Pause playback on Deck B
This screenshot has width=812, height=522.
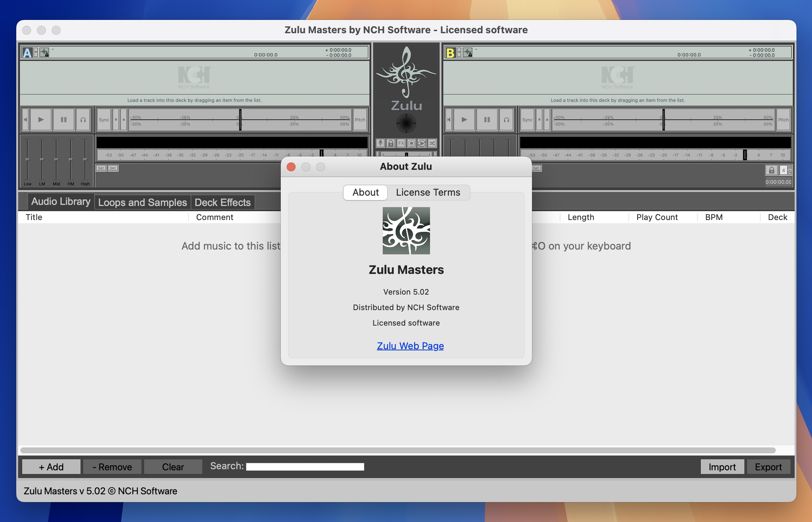coord(487,120)
